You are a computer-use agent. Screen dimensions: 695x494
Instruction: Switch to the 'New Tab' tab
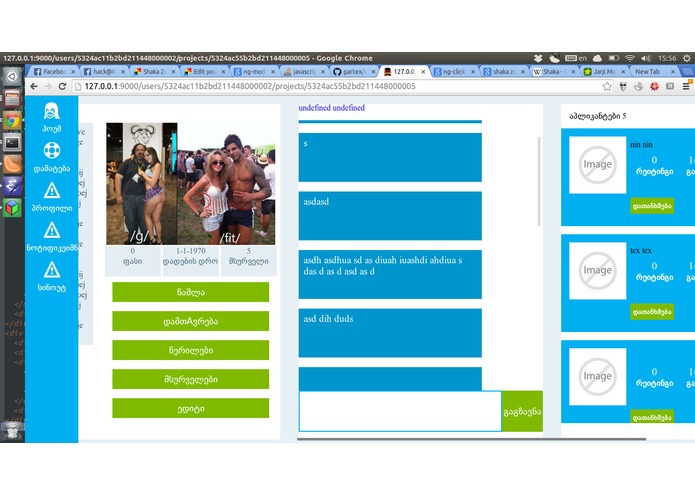pos(654,71)
